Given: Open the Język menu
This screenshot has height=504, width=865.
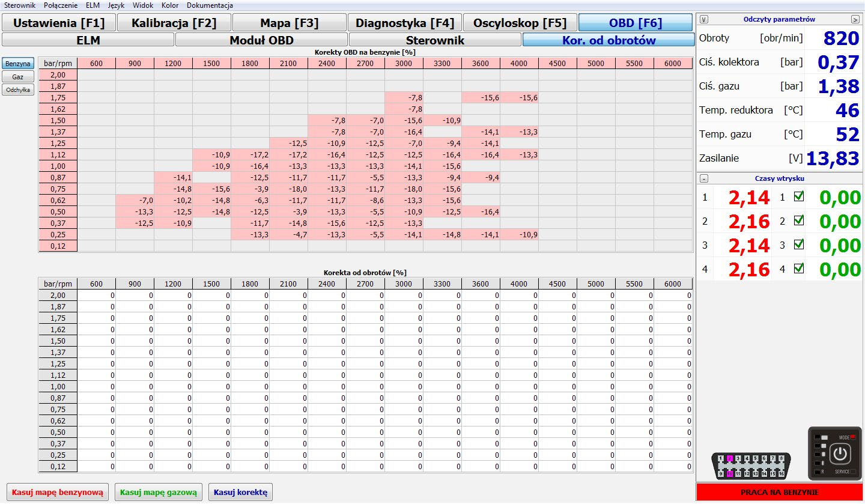Looking at the screenshot, I should click(x=116, y=5).
